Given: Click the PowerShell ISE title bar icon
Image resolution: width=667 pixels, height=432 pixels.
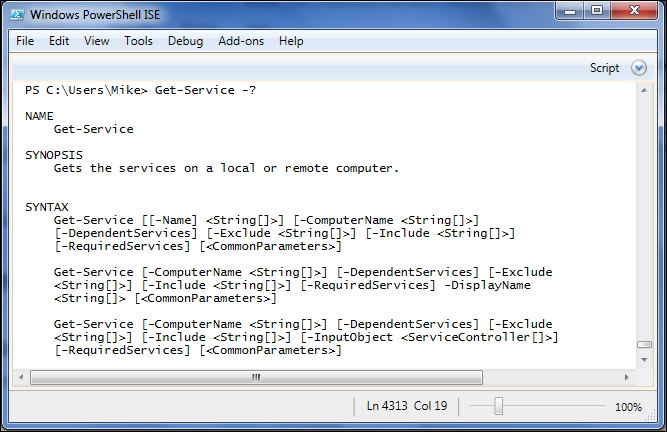Looking at the screenshot, I should click(17, 15).
